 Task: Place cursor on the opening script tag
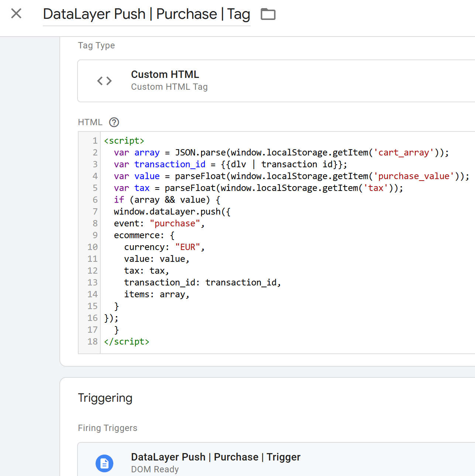pos(124,141)
